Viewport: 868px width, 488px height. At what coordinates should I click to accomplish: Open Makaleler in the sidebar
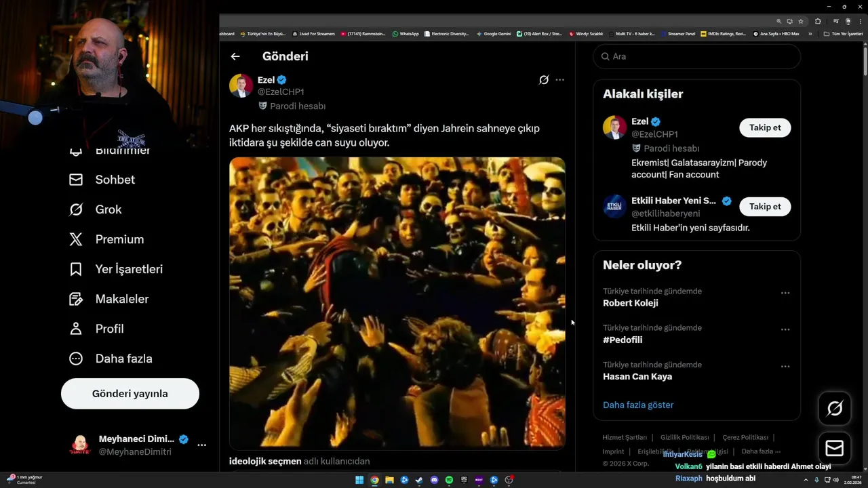click(x=108, y=299)
